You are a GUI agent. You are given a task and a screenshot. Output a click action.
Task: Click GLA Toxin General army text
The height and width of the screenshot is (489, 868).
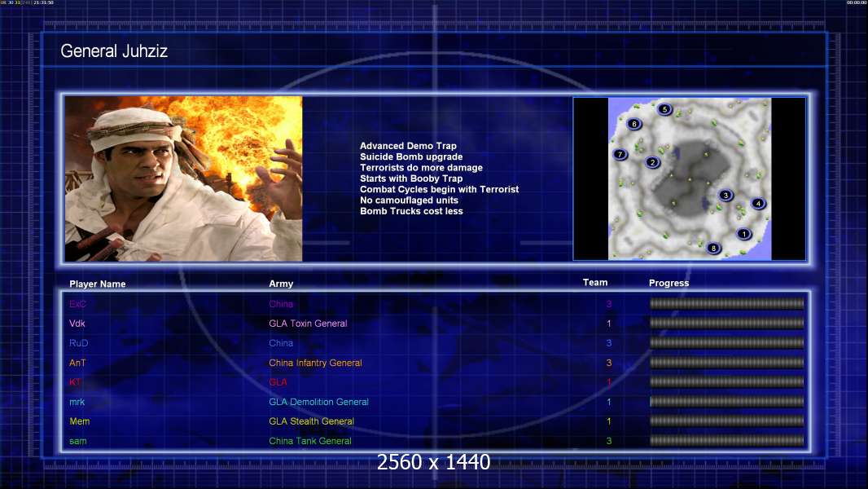coord(308,324)
